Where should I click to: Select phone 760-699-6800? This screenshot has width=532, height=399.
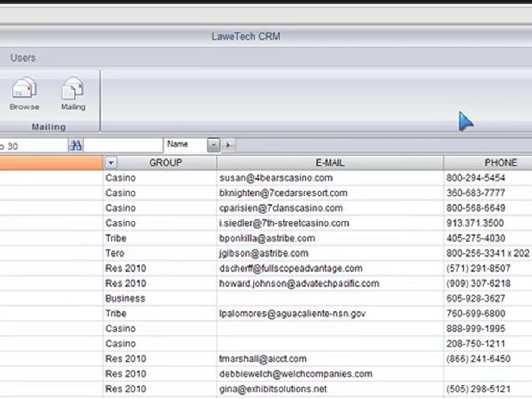pos(475,314)
